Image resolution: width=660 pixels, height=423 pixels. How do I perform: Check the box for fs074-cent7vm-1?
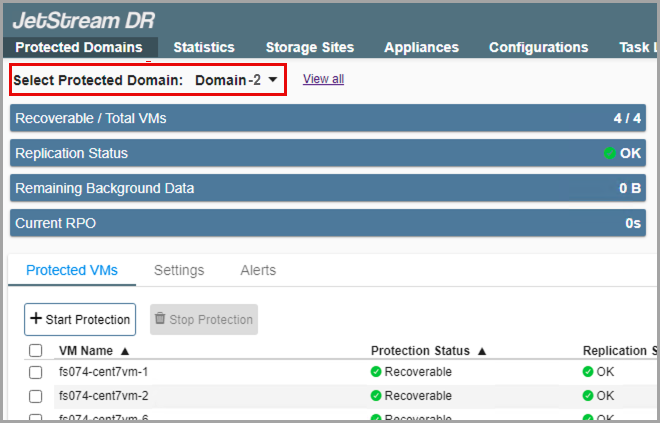click(x=36, y=372)
